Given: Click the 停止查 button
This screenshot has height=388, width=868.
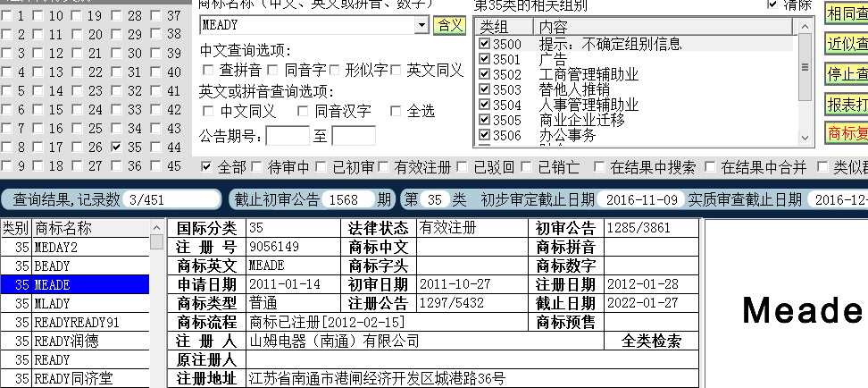Looking at the screenshot, I should tap(847, 73).
